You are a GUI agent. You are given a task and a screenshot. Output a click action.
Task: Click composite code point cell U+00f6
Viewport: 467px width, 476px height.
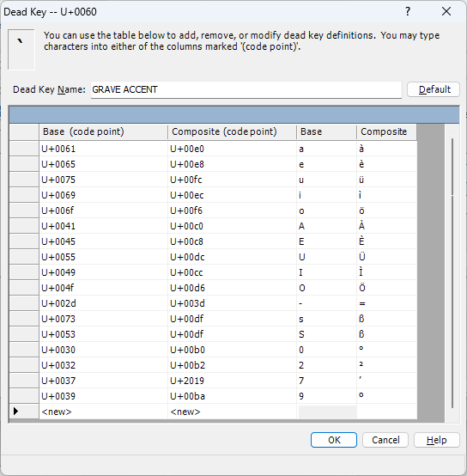point(232,211)
